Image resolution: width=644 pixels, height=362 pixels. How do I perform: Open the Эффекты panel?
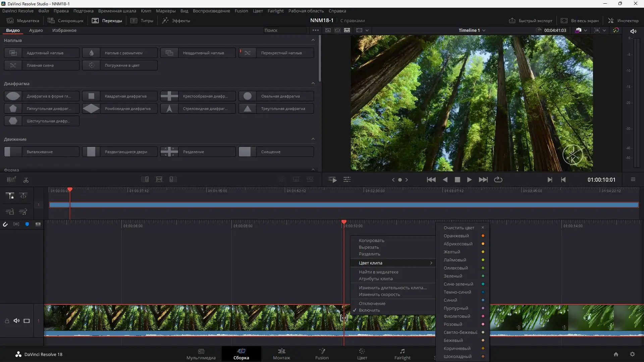point(176,20)
